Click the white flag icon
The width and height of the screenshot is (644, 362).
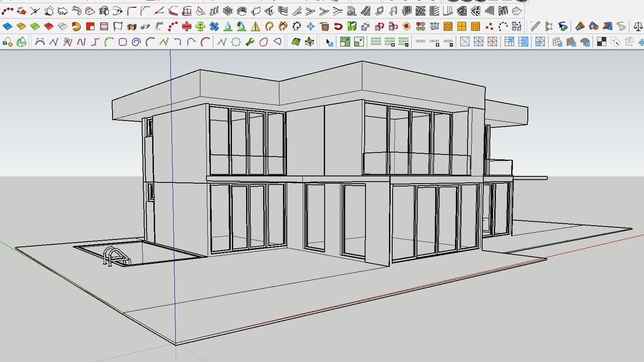(x=117, y=27)
